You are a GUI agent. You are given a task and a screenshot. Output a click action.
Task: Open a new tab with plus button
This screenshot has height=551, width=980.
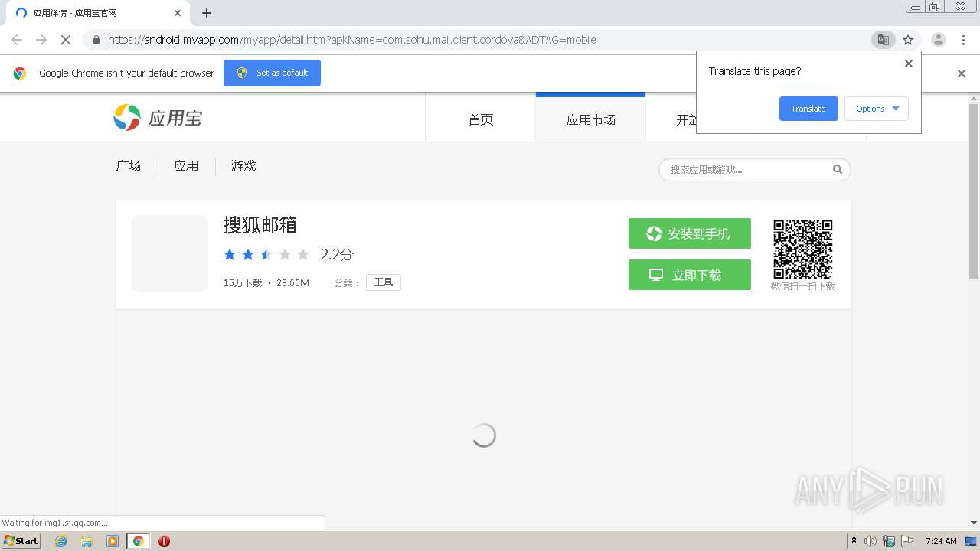[207, 13]
